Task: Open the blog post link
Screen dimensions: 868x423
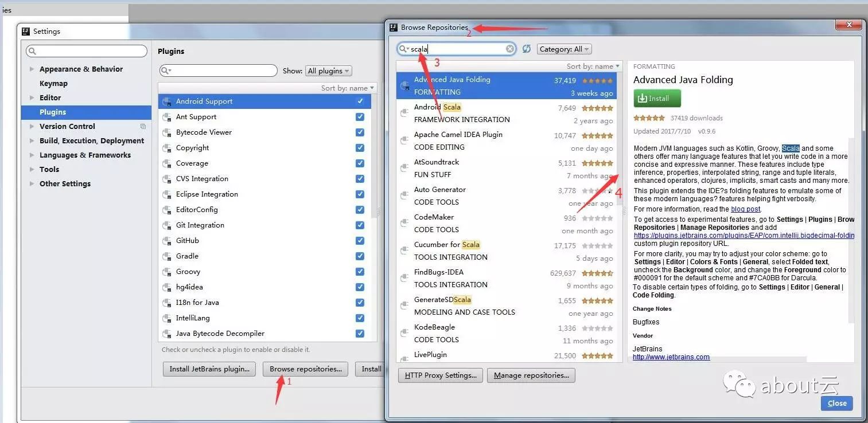Action: pyautogui.click(x=745, y=209)
